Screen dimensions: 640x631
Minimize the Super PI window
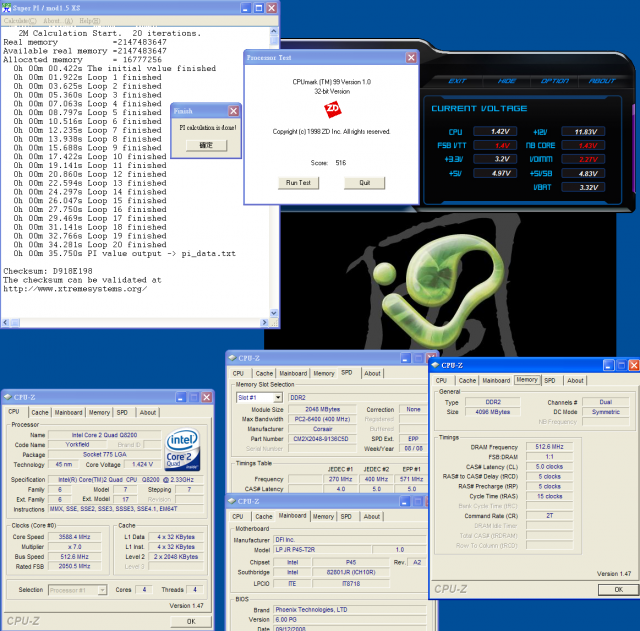tap(246, 8)
